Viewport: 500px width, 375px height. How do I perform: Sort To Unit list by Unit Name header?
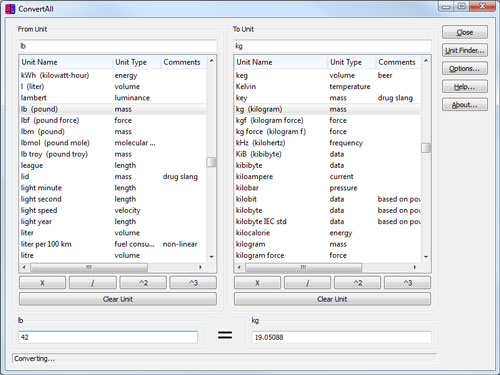pyautogui.click(x=281, y=62)
